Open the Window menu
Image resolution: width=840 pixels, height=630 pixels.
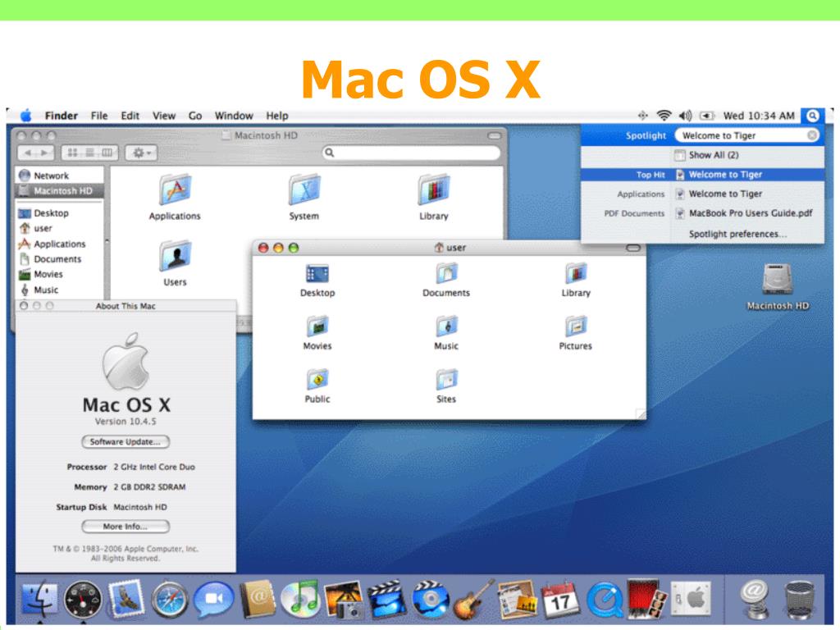[x=234, y=116]
